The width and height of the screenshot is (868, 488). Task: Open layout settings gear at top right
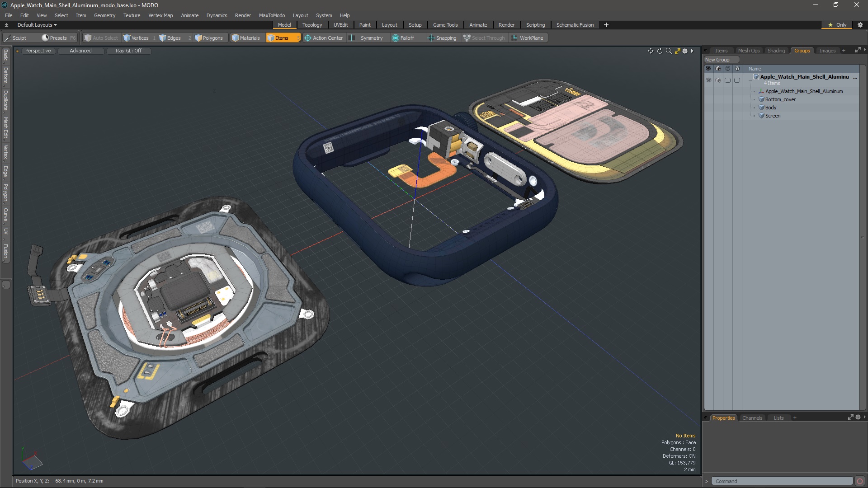click(860, 25)
